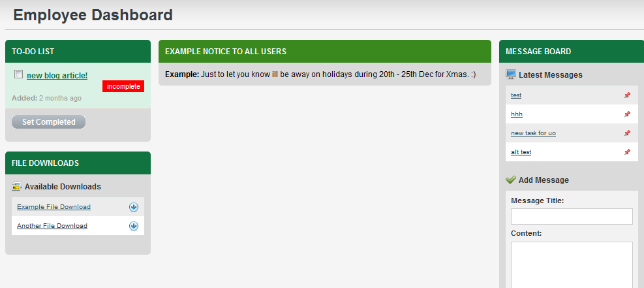Open the 'new task for uo' message
Screen dimensions: 644x288
[534, 133]
